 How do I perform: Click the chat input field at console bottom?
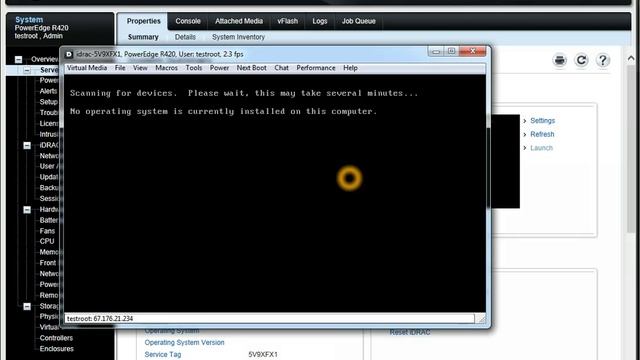coord(269,319)
